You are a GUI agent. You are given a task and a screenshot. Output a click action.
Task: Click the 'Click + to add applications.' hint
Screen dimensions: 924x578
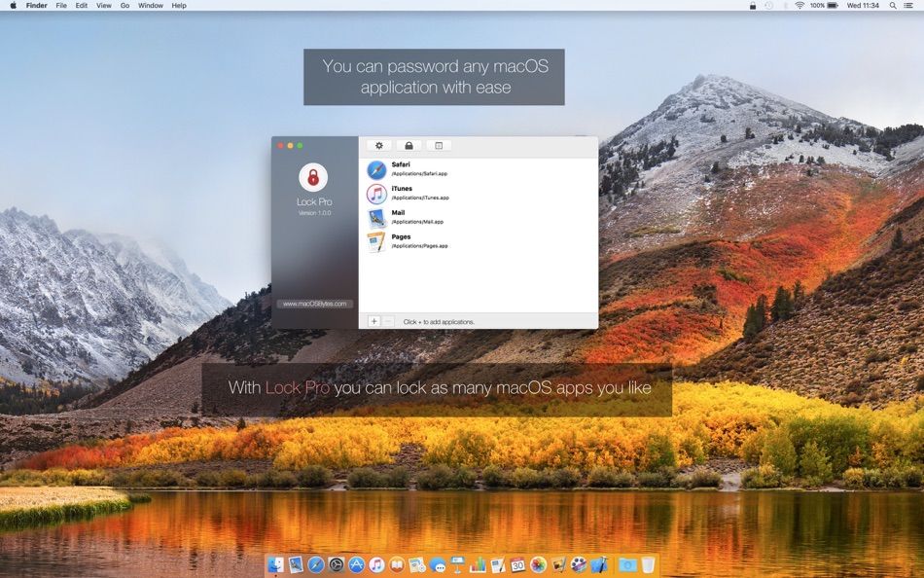click(x=439, y=322)
